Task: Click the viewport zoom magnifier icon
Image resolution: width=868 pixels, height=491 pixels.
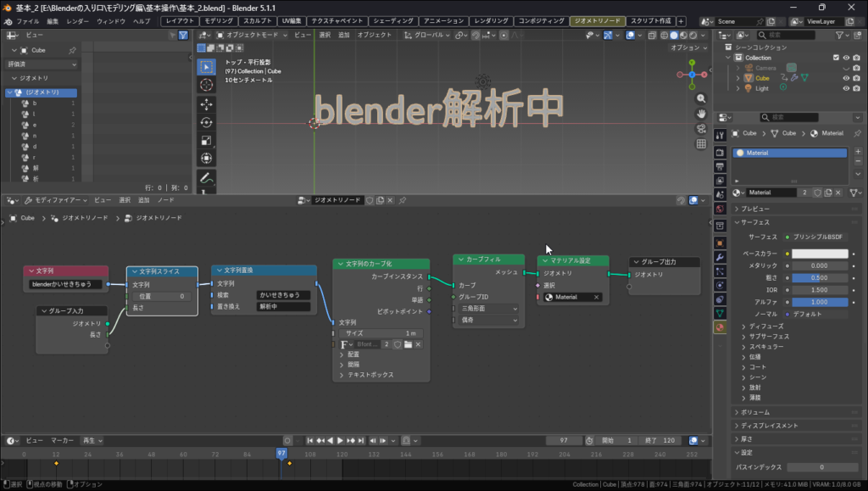Action: 701,98
